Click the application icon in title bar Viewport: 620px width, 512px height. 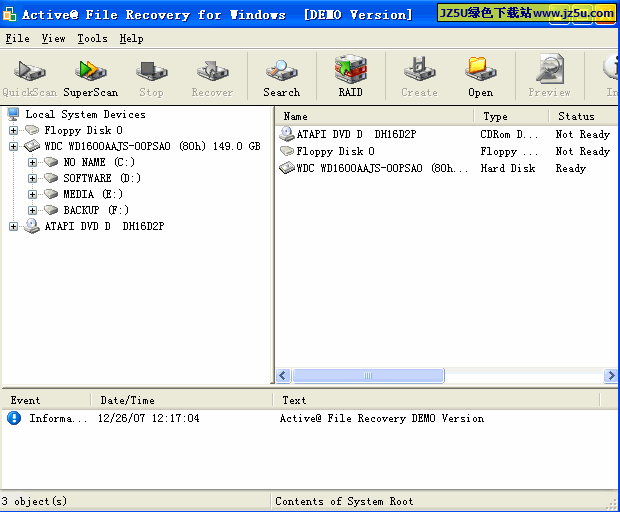point(9,14)
